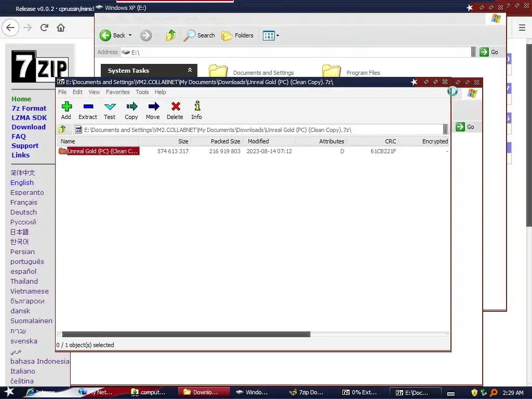This screenshot has width=532, height=399.
Task: Click the Views icon in Explorer toolbar
Action: (269, 35)
